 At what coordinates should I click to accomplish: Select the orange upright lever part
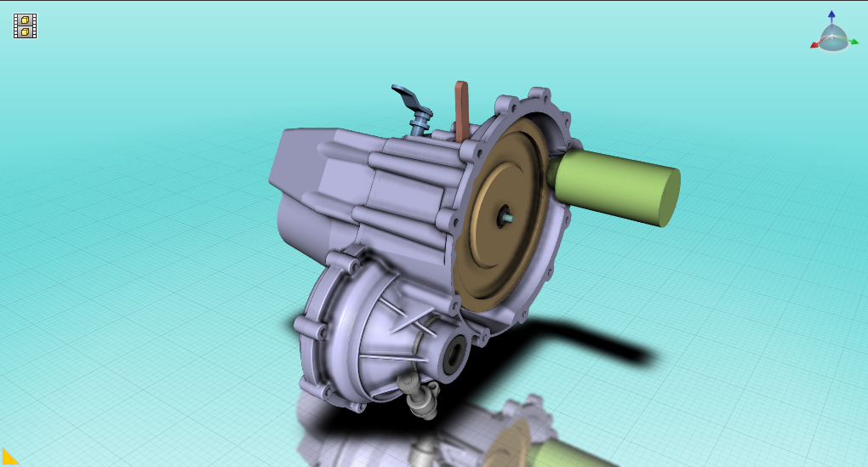(462, 111)
